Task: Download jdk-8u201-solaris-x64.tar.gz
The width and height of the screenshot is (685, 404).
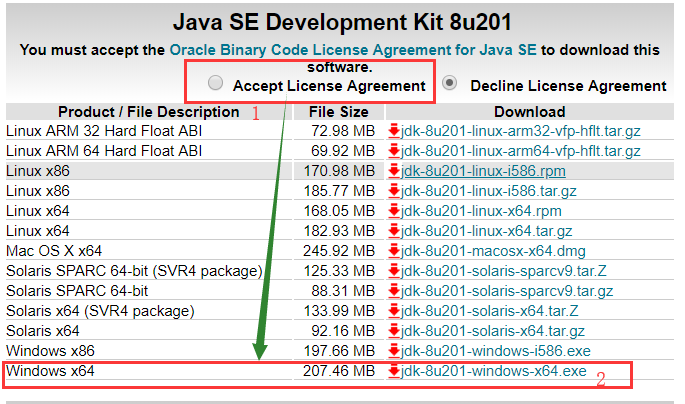Action: (x=493, y=331)
